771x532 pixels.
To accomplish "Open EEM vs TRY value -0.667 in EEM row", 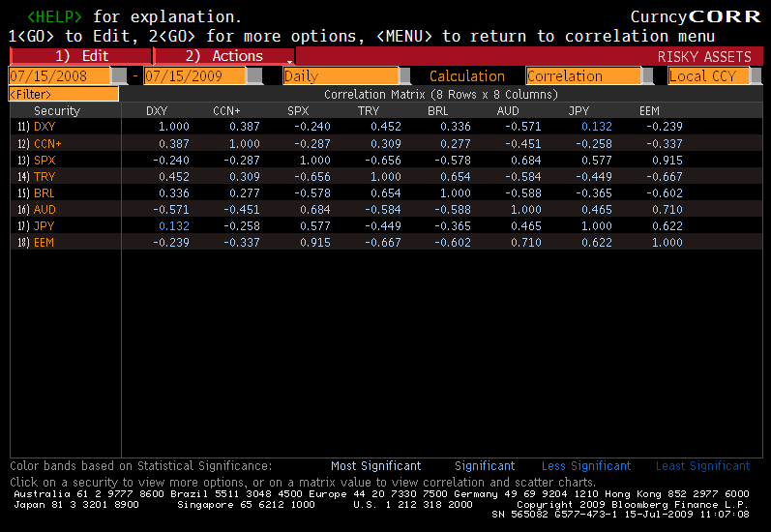I will coord(383,243).
